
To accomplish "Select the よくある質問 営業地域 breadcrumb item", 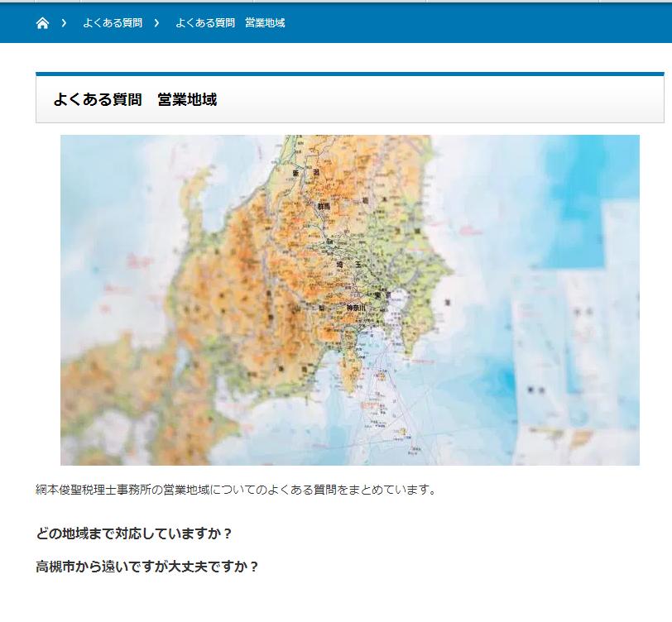I will 230,23.
